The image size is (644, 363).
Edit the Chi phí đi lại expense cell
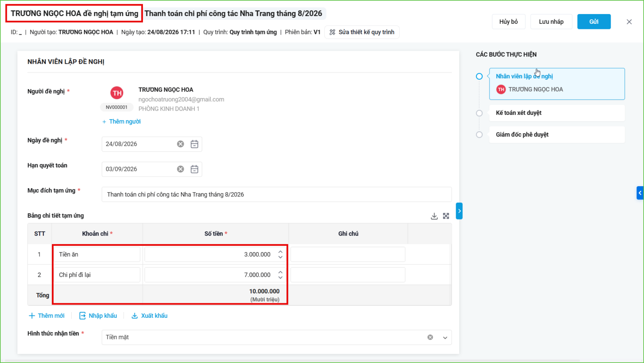97,275
